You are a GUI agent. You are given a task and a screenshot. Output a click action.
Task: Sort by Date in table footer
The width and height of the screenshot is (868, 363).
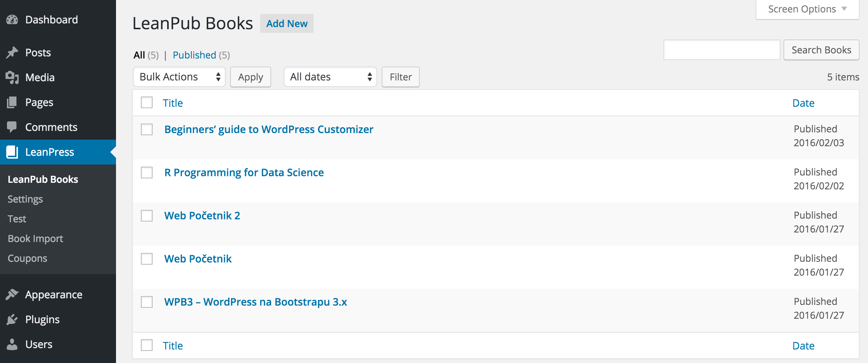[804, 346]
